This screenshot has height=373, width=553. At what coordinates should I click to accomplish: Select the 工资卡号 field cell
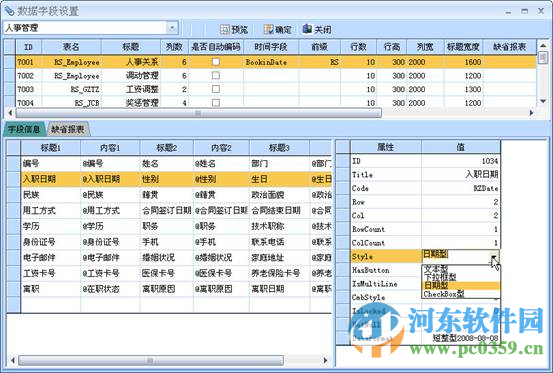pyautogui.click(x=50, y=273)
